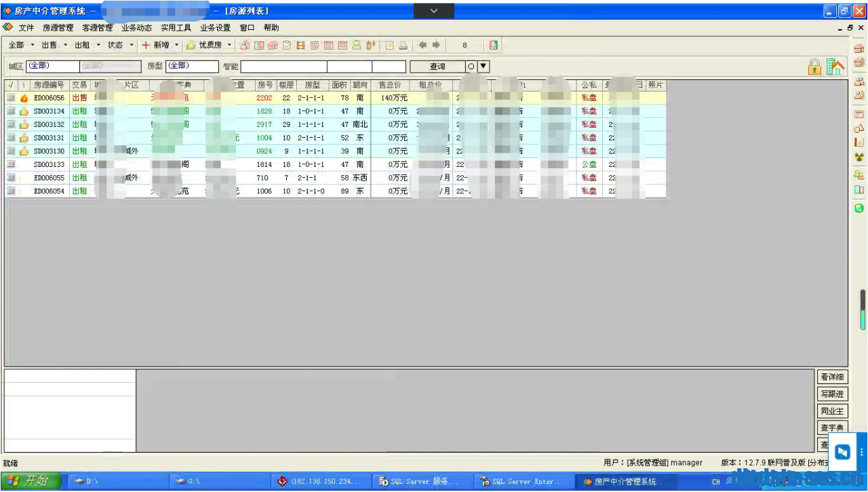Click the geometric shapes icon in the sidebar
868x492 pixels.
859,128
